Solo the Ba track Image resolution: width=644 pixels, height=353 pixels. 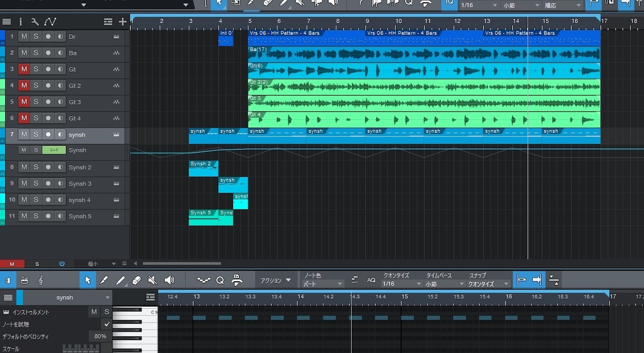pyautogui.click(x=36, y=53)
